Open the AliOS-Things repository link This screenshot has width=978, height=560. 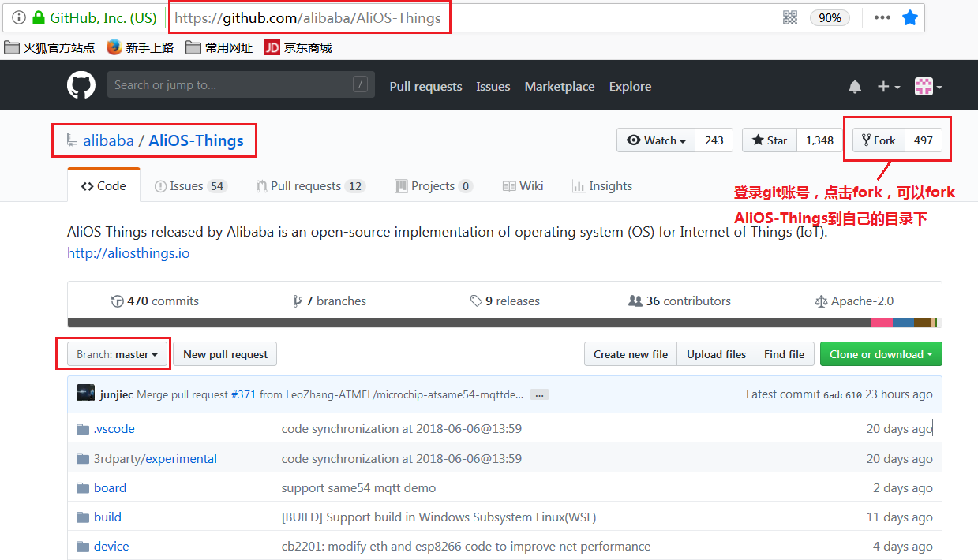click(x=196, y=141)
